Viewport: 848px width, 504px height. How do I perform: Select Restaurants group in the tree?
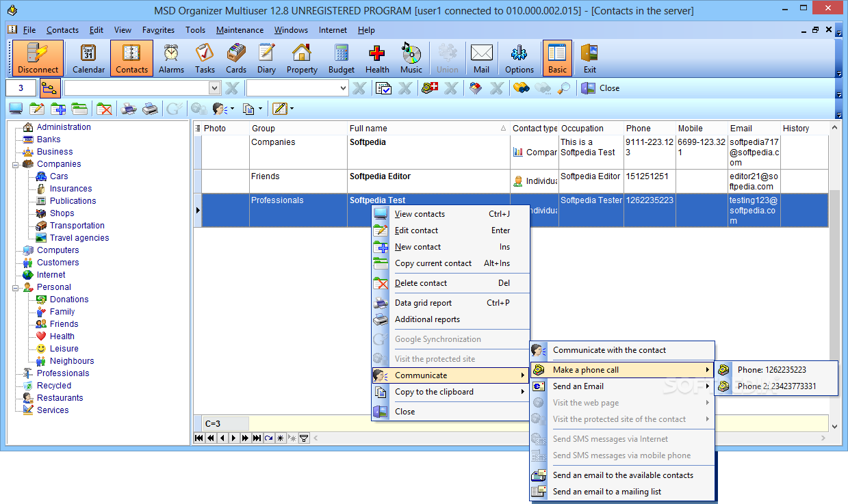(x=60, y=398)
